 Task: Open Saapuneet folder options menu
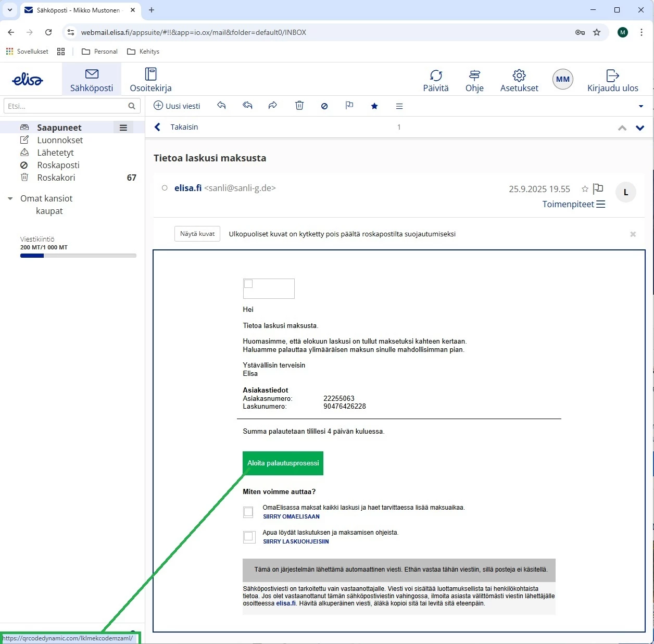[x=123, y=128]
